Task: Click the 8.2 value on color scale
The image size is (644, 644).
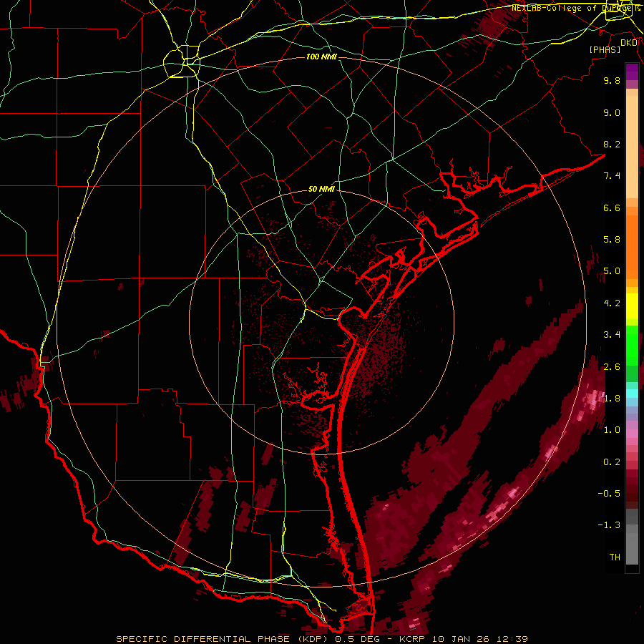Action: [x=612, y=144]
